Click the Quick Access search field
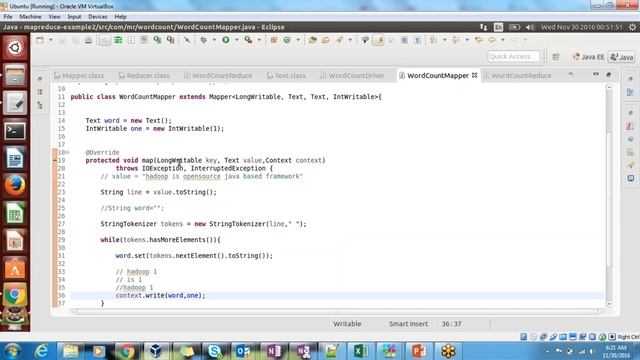Viewport: 640px width, 360px height. pyautogui.click(x=513, y=57)
